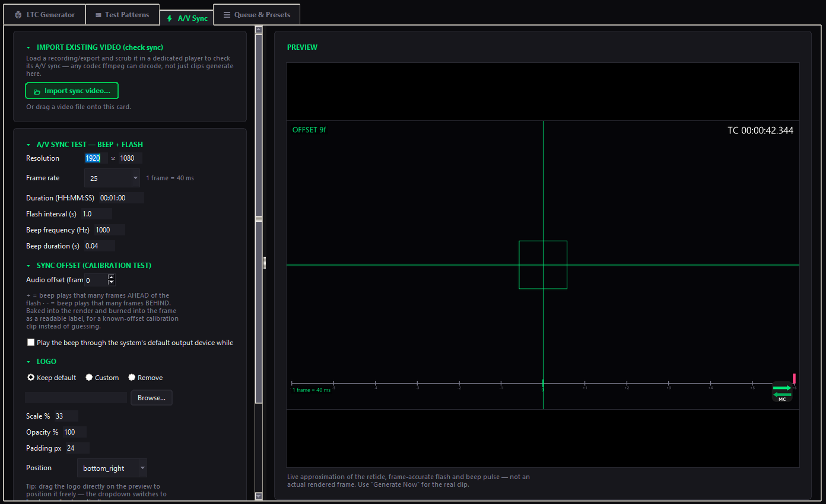The image size is (826, 504).
Task: Click the left panel scrollbar up arrow
Action: coord(259,30)
